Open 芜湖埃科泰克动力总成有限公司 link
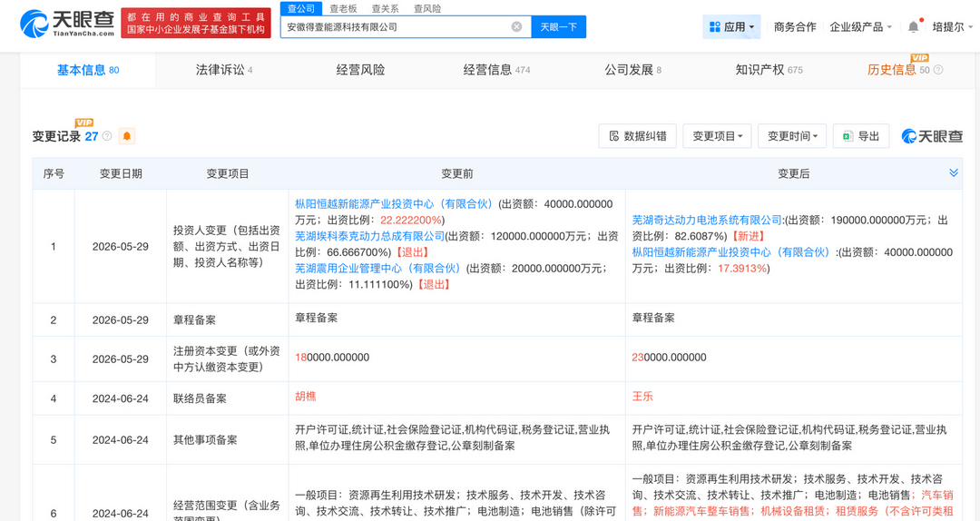The width and height of the screenshot is (980, 521). pos(369,236)
